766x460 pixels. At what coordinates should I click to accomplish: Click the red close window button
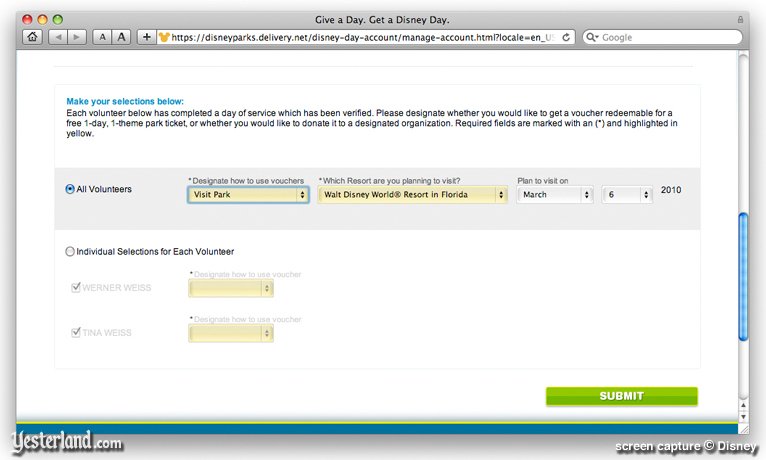point(27,20)
